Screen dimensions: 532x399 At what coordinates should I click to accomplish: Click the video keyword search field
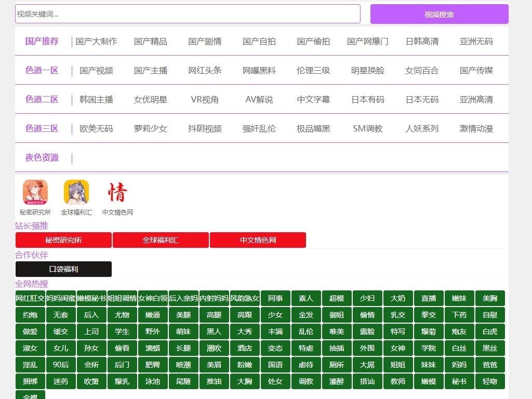[187, 14]
